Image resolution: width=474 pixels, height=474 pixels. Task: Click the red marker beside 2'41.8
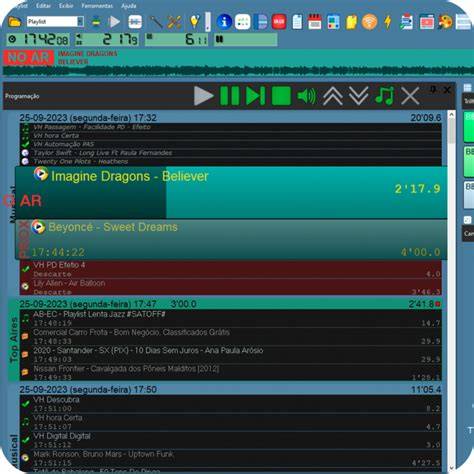438,304
